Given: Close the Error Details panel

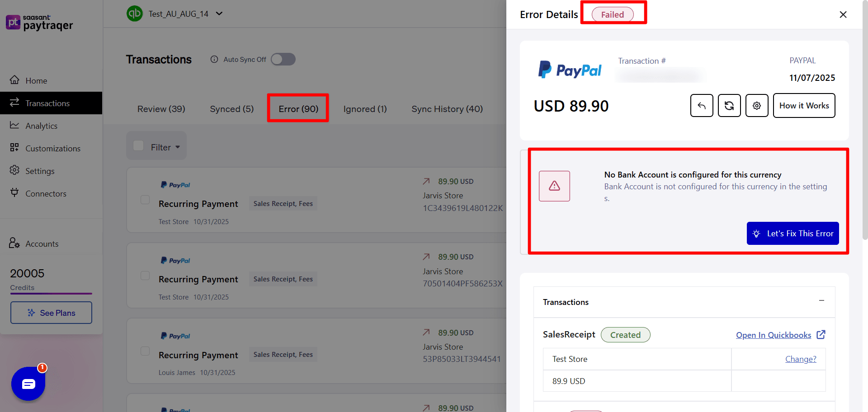Looking at the screenshot, I should [x=843, y=14].
